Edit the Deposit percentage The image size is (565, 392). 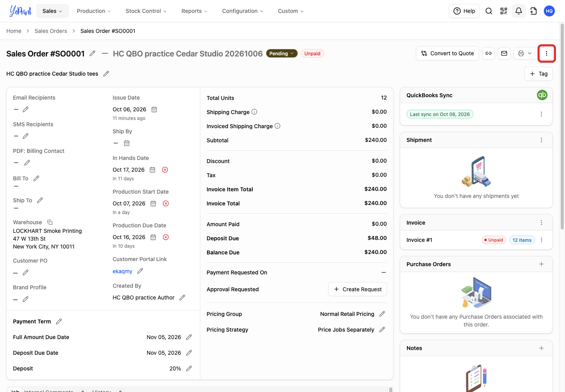point(189,368)
